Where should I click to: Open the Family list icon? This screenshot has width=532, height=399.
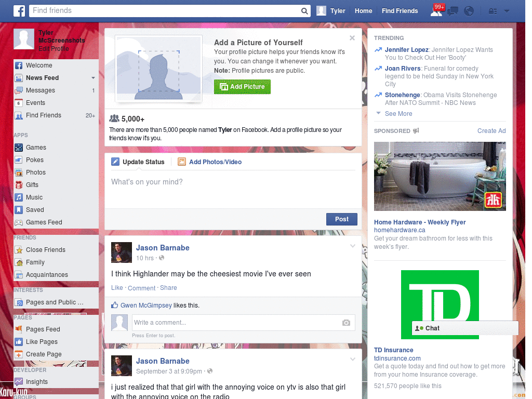(19, 262)
